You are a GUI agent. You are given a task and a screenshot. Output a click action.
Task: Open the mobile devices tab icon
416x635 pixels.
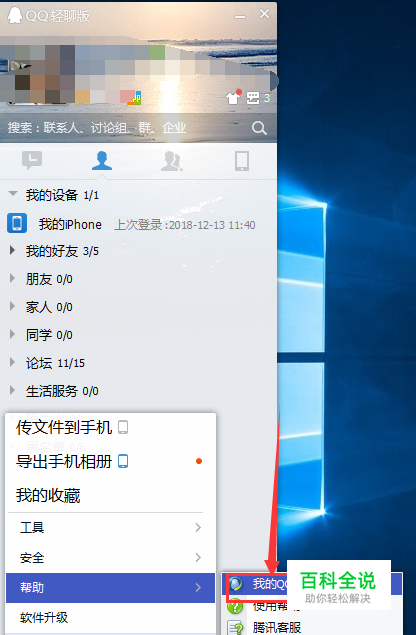click(x=242, y=161)
